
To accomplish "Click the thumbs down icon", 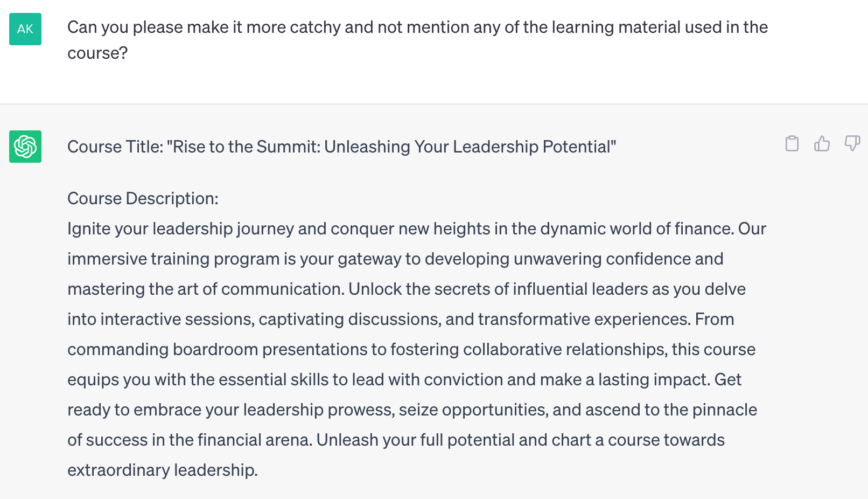I will coord(852,144).
